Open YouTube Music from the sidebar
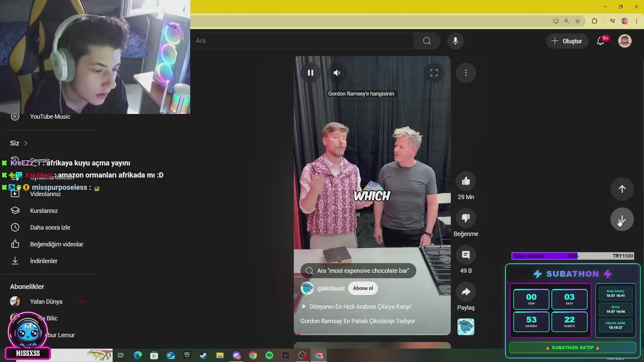The width and height of the screenshot is (644, 362). point(50,117)
